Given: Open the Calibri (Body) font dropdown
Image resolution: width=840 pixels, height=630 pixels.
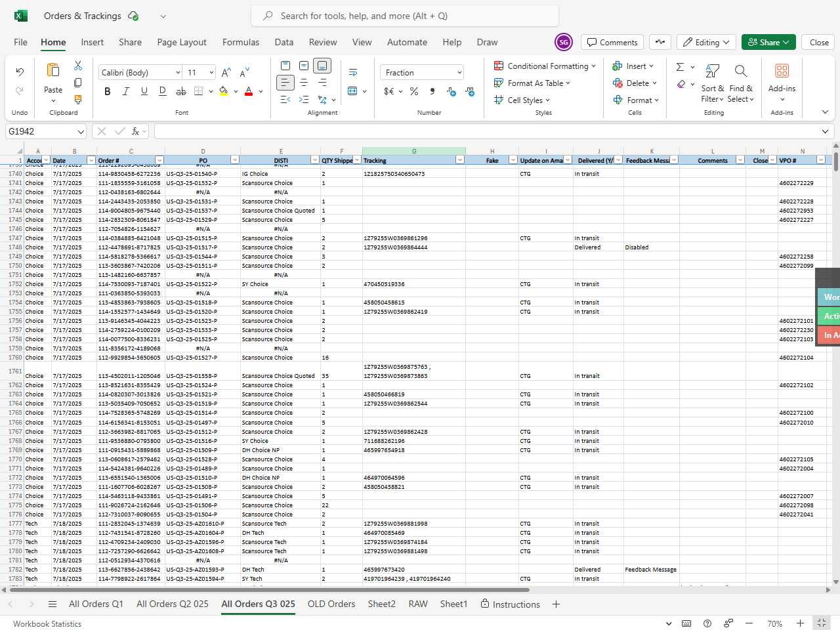Looking at the screenshot, I should (177, 72).
